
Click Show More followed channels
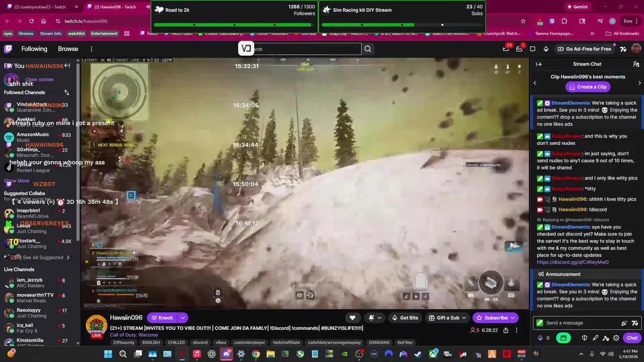(x=17, y=181)
